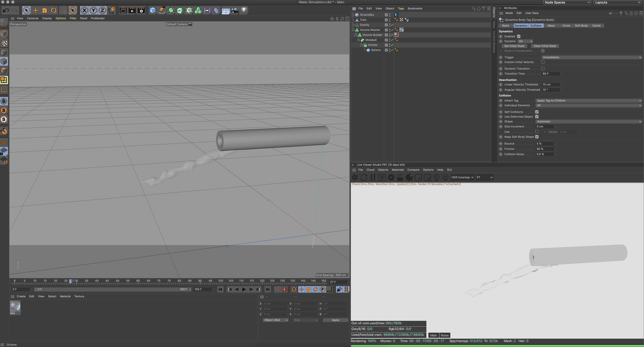Toggle Use Deformed Object checkbox
644x347 pixels.
tap(537, 117)
